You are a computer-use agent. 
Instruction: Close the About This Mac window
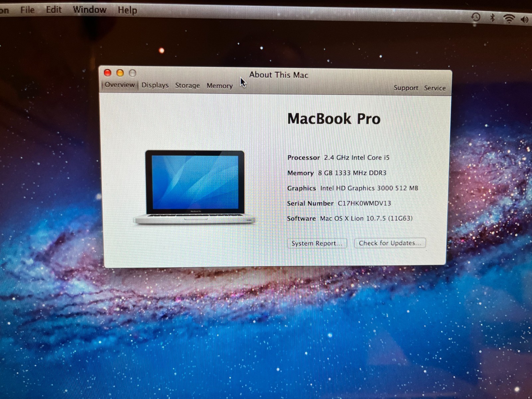click(107, 72)
